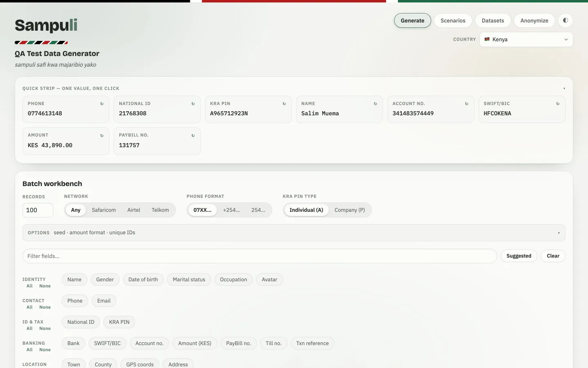Click the Records count input
The height and width of the screenshot is (368, 588).
click(x=38, y=210)
